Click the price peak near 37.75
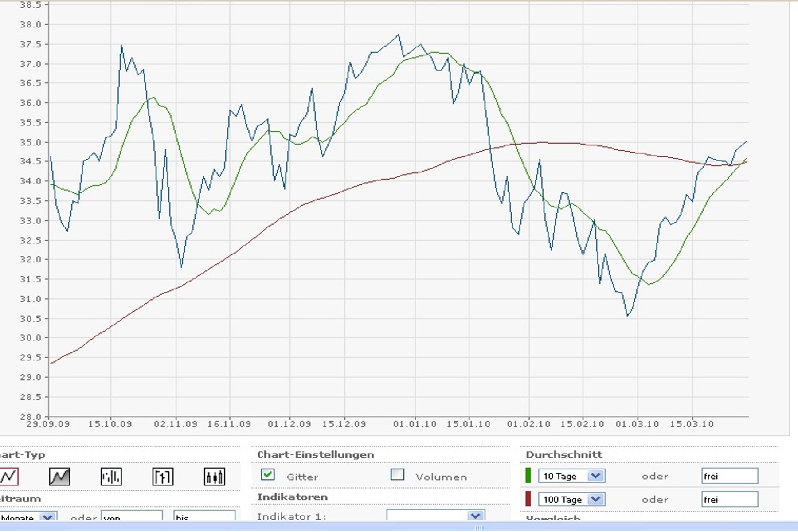798x532 pixels. [398, 35]
